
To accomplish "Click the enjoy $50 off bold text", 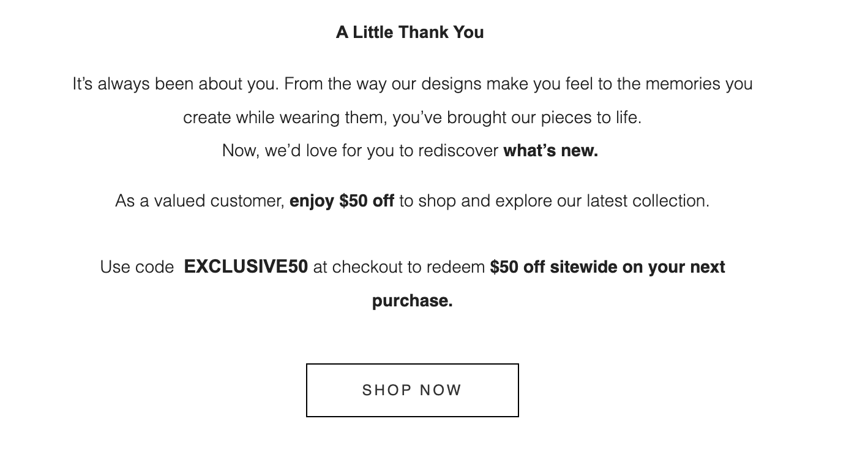I will coord(342,200).
